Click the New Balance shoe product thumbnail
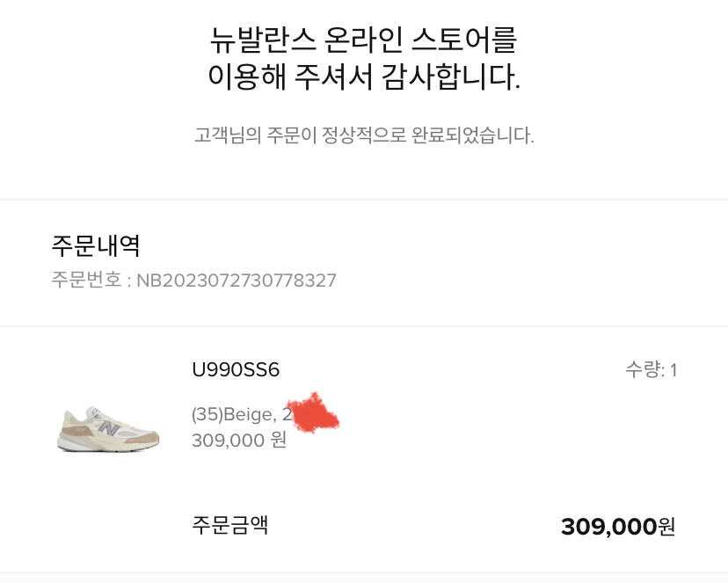Viewport: 728px width, 583px height. click(107, 428)
